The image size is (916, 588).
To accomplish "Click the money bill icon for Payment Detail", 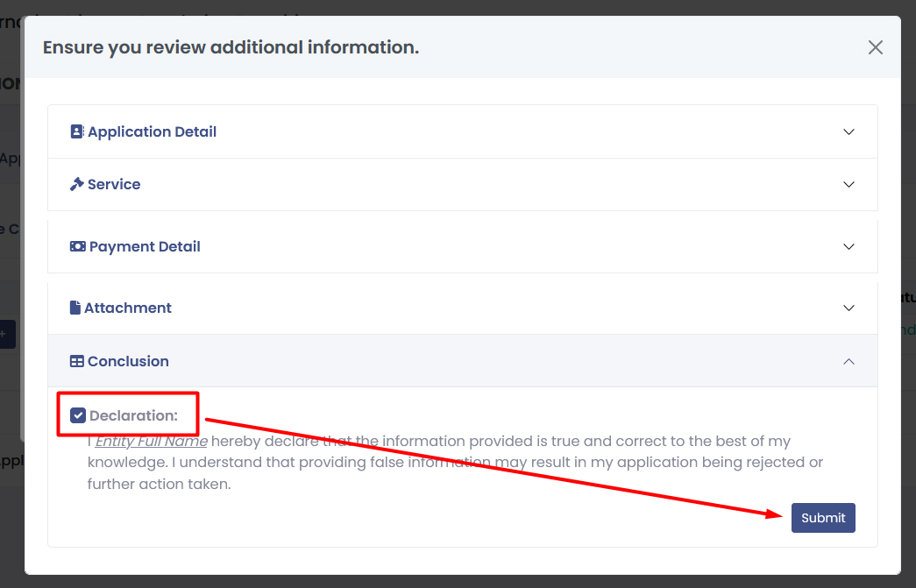I will 78,246.
